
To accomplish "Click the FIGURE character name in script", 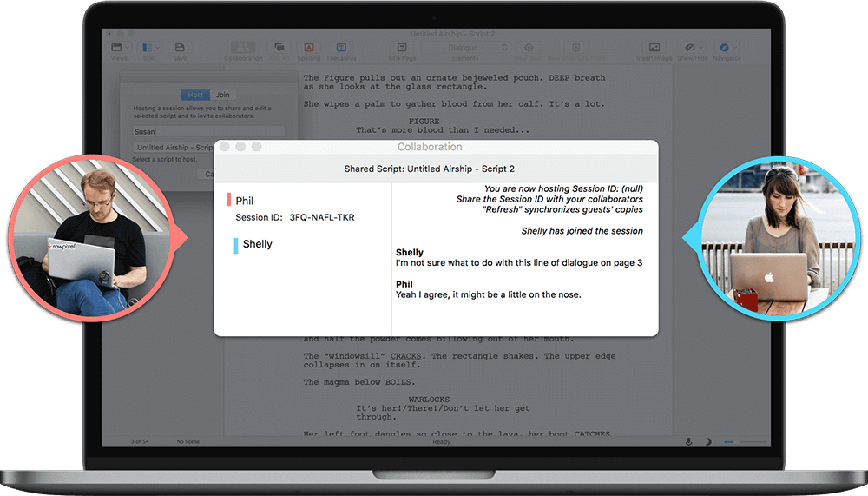I will pyautogui.click(x=424, y=122).
